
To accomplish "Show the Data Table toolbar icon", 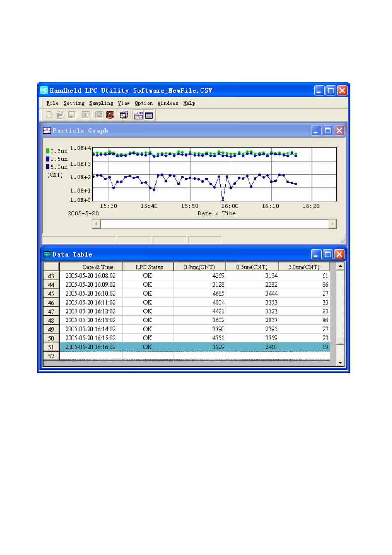I will (x=149, y=115).
